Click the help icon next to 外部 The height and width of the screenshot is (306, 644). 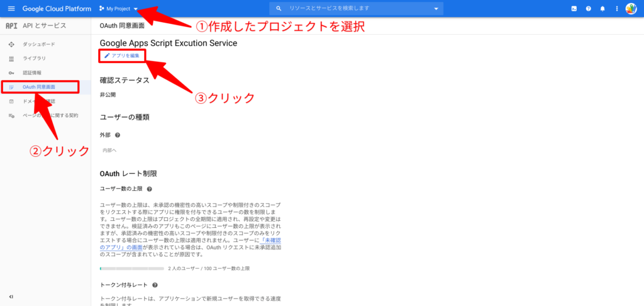pyautogui.click(x=118, y=135)
